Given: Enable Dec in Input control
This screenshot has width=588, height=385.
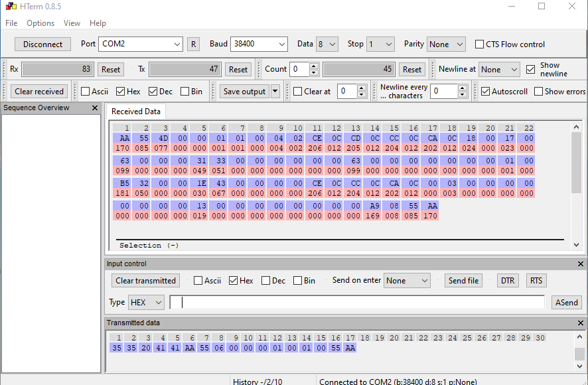Looking at the screenshot, I should [x=265, y=281].
